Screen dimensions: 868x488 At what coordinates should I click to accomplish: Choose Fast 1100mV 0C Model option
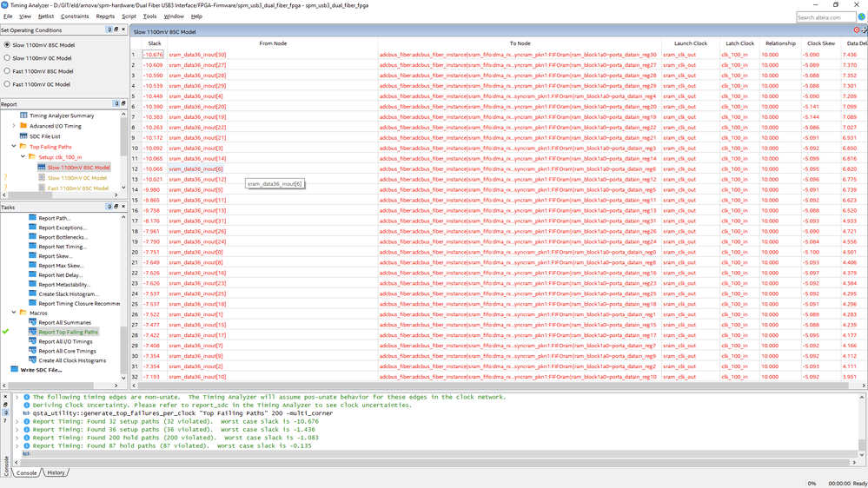click(x=8, y=84)
